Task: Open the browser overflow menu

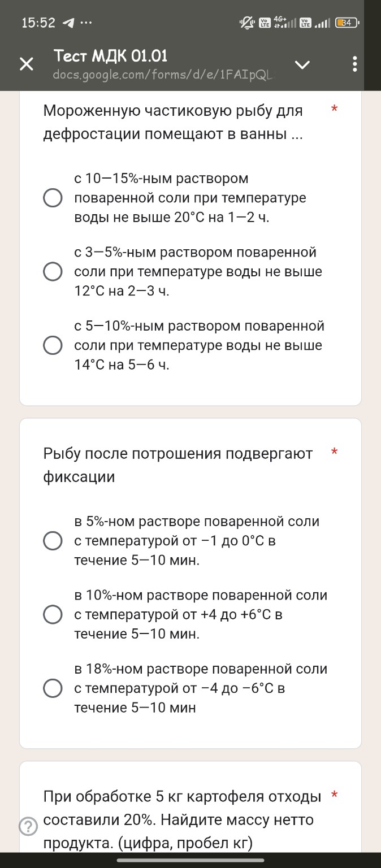Action: [x=354, y=64]
